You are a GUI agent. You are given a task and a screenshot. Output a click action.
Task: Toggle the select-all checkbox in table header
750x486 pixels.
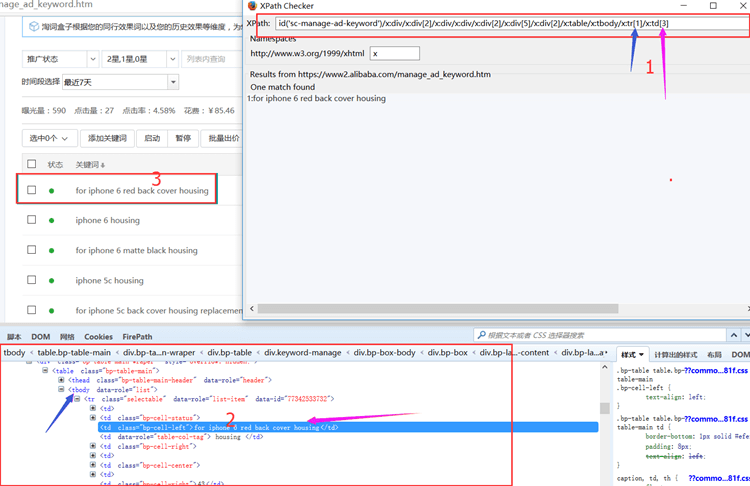point(32,164)
